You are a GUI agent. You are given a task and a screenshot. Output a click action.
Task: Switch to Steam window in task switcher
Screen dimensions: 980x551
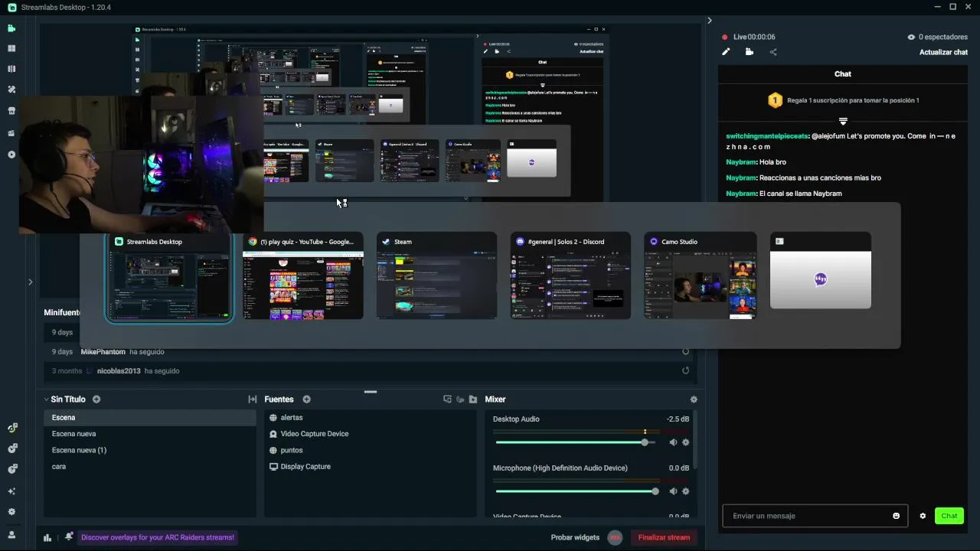coord(436,277)
